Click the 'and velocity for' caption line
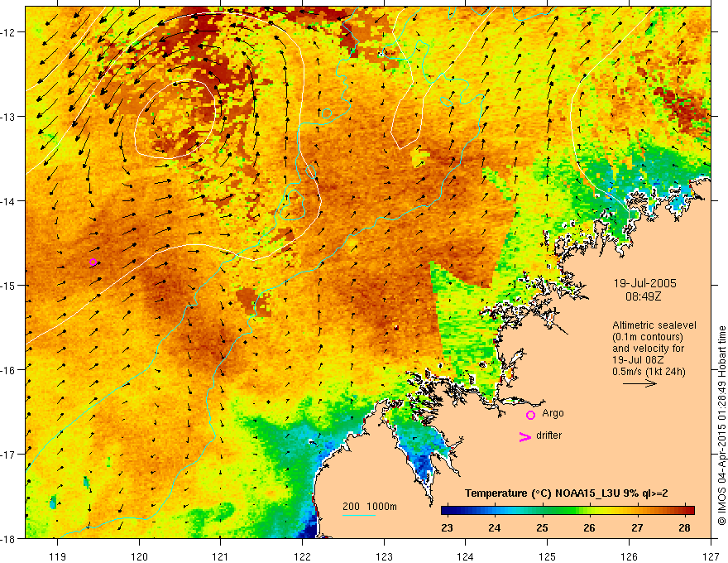Viewport: 728px width, 563px height. pyautogui.click(x=648, y=349)
